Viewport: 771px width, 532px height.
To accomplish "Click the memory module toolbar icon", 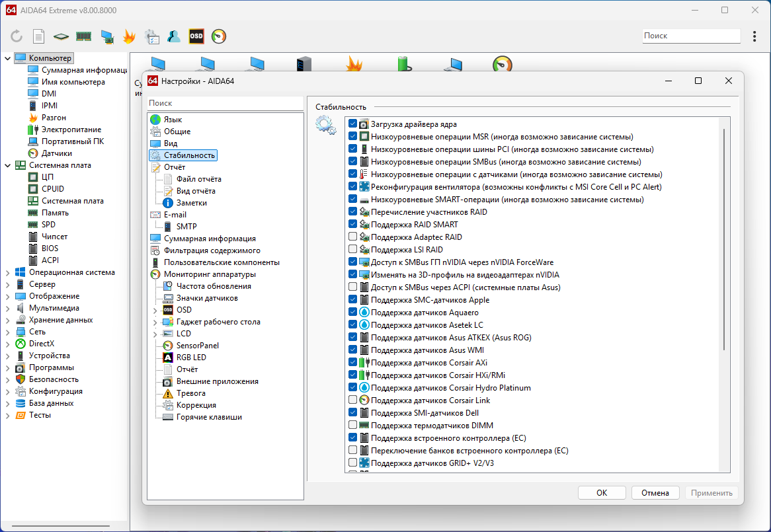I will pyautogui.click(x=83, y=36).
